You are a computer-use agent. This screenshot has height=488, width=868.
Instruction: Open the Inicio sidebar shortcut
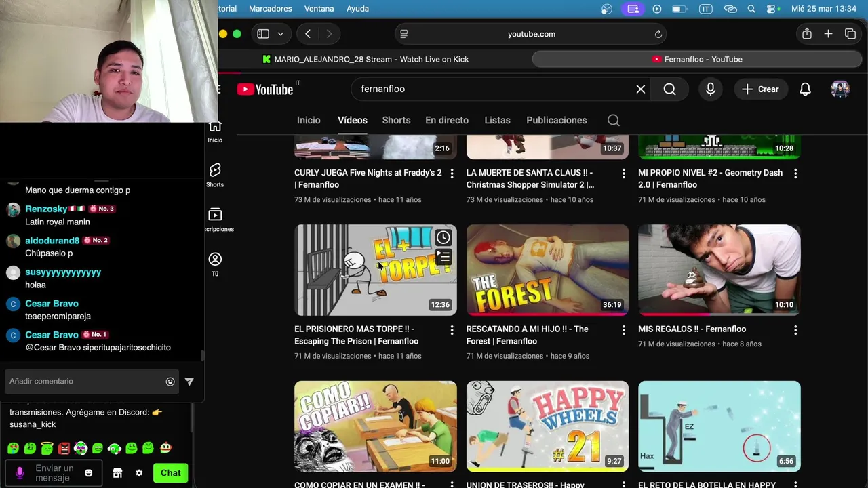click(x=215, y=131)
